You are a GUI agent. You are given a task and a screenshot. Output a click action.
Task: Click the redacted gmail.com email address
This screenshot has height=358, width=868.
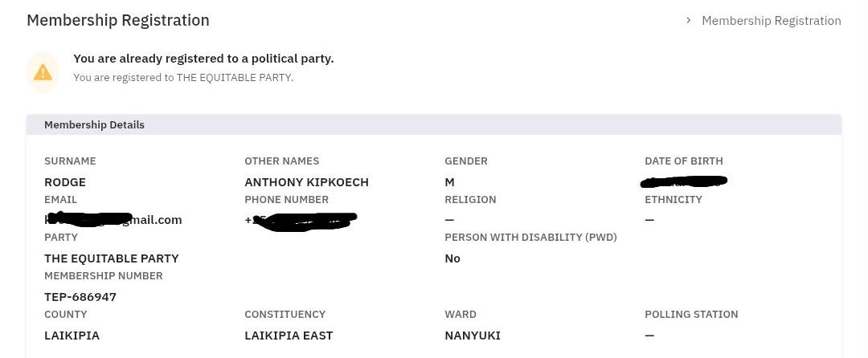(x=113, y=220)
